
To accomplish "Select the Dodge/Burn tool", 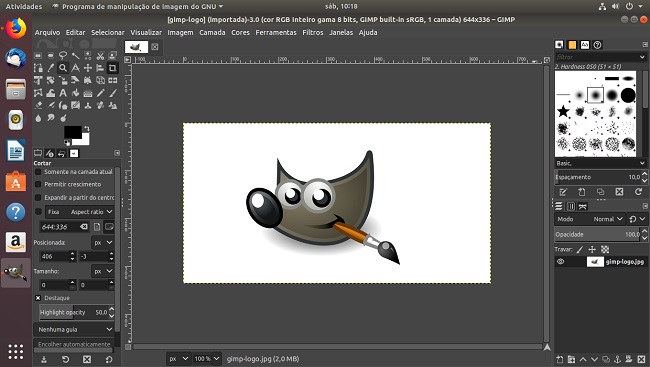I will coord(63,118).
